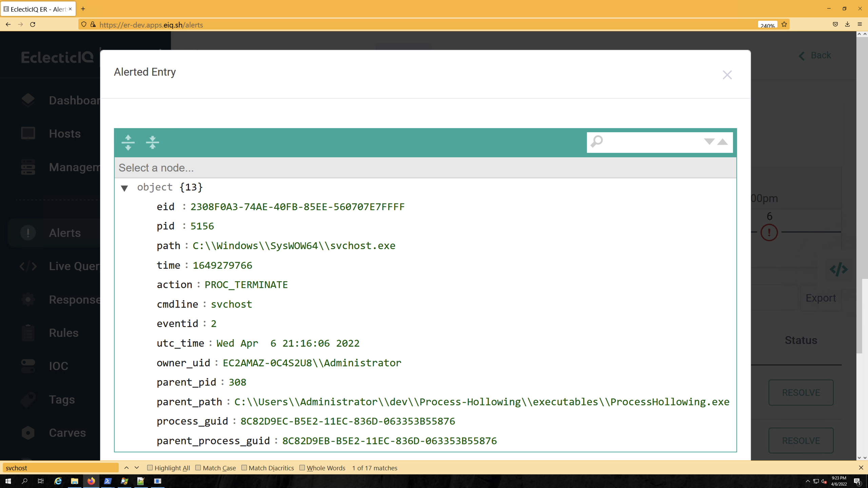Jump to previous JSON search result arrow
This screenshot has height=488, width=868.
tap(723, 142)
